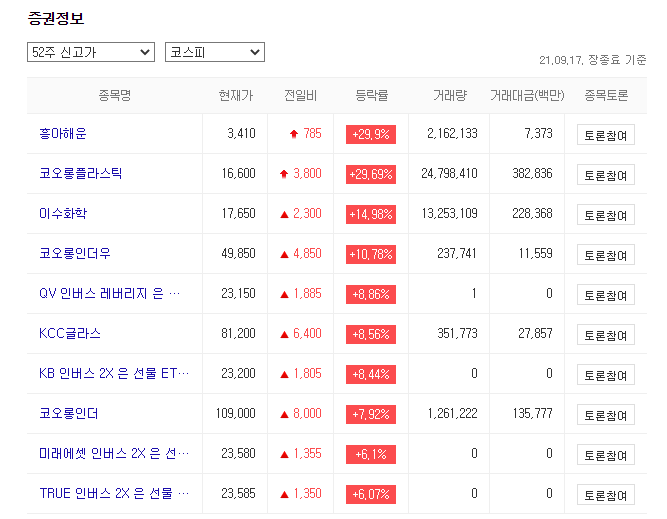Click the current price 16,600
The height and width of the screenshot is (519, 667).
point(238,174)
